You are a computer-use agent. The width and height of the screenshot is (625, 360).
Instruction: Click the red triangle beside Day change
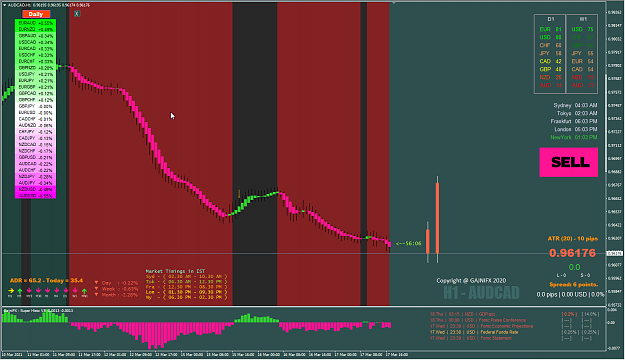pyautogui.click(x=96, y=283)
